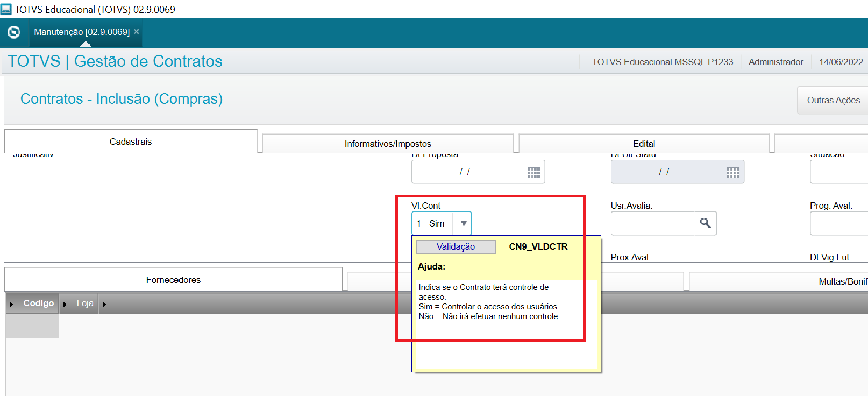Click the Dt Ult Statu date field

(x=677, y=172)
